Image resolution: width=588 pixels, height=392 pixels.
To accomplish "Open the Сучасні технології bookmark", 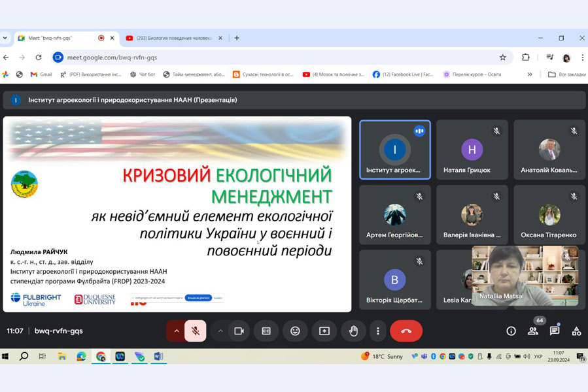I will pyautogui.click(x=263, y=74).
